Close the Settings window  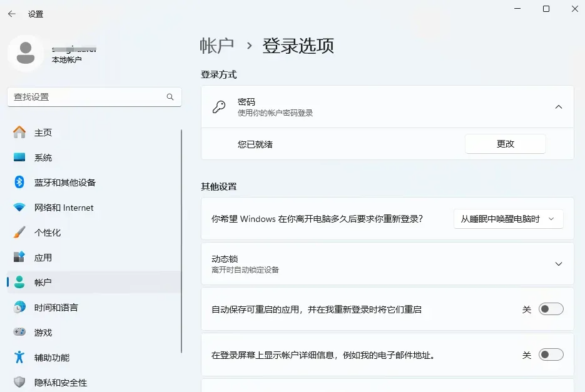click(575, 9)
